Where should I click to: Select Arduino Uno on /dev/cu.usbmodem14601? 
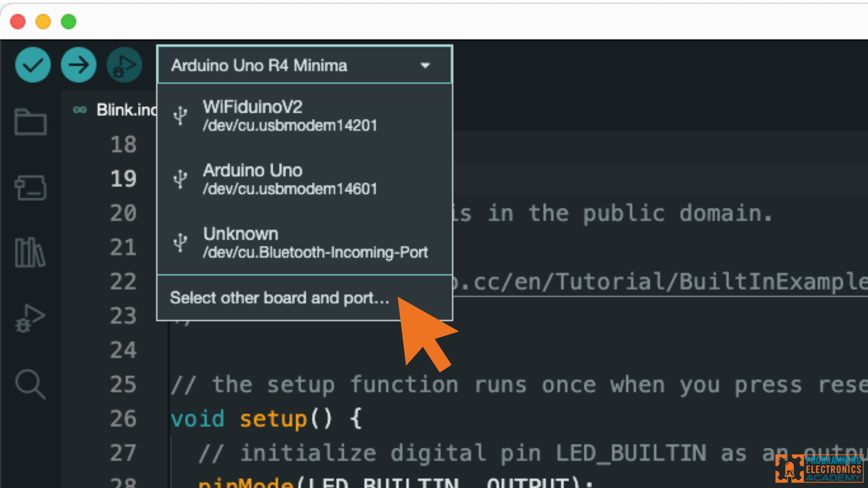click(289, 178)
